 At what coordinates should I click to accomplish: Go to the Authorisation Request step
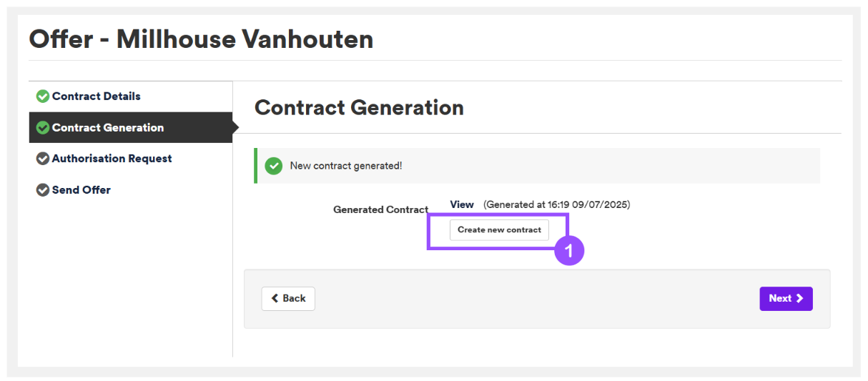[x=112, y=159]
